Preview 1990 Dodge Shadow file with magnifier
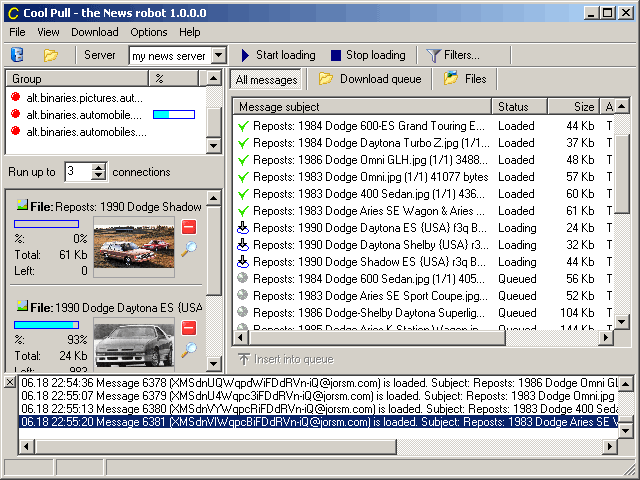This screenshot has width=640, height=480. [189, 248]
